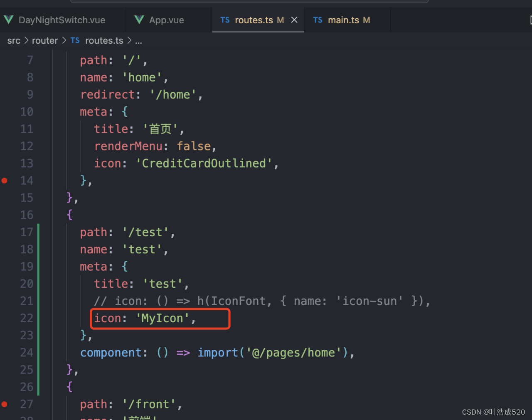Toggle the breakpoint on line 14
This screenshot has width=532, height=420.
(x=5, y=180)
